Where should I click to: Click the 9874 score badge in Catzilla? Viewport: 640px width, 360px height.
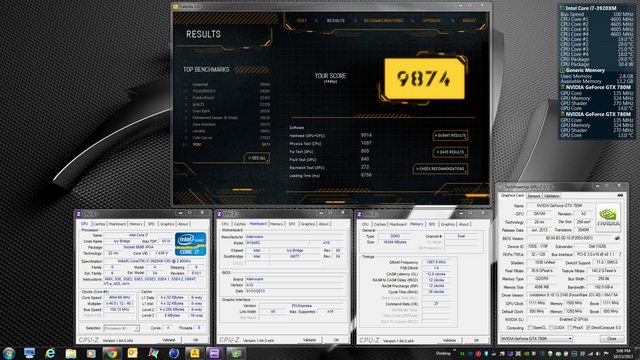click(x=424, y=78)
